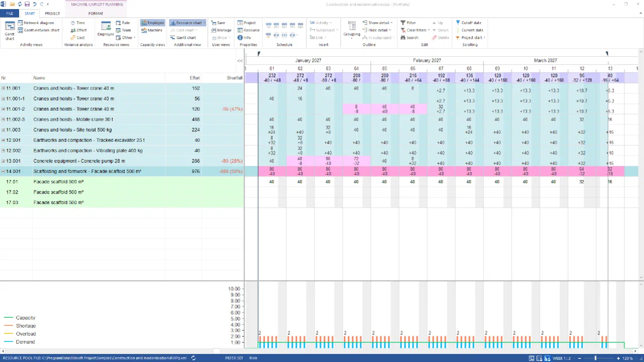Expand row 11.003 Site hoist 500 kg
The image size is (644, 362).
point(3,130)
